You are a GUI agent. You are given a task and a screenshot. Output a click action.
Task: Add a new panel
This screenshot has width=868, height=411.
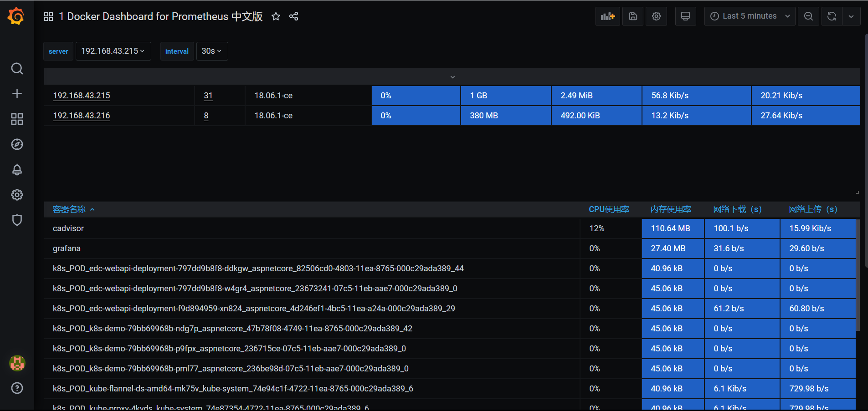(x=608, y=16)
